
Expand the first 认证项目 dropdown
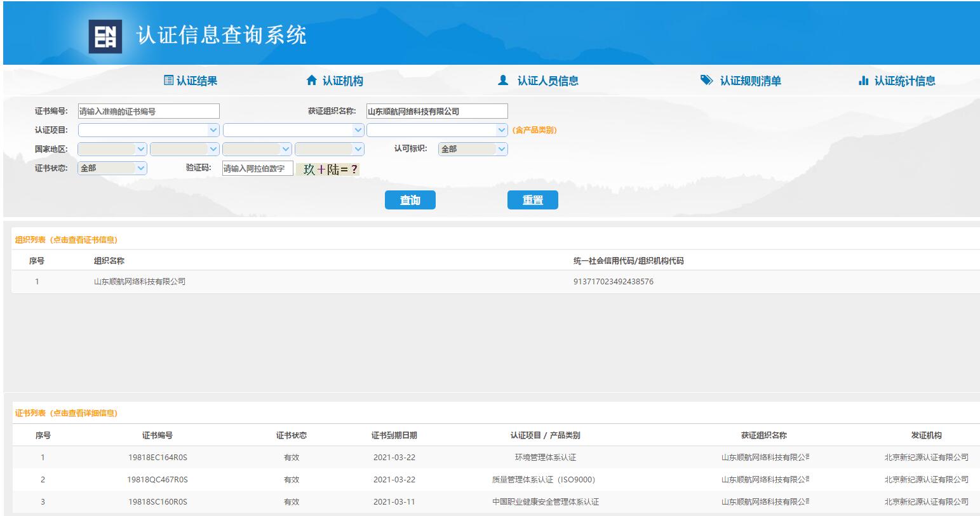(x=149, y=130)
